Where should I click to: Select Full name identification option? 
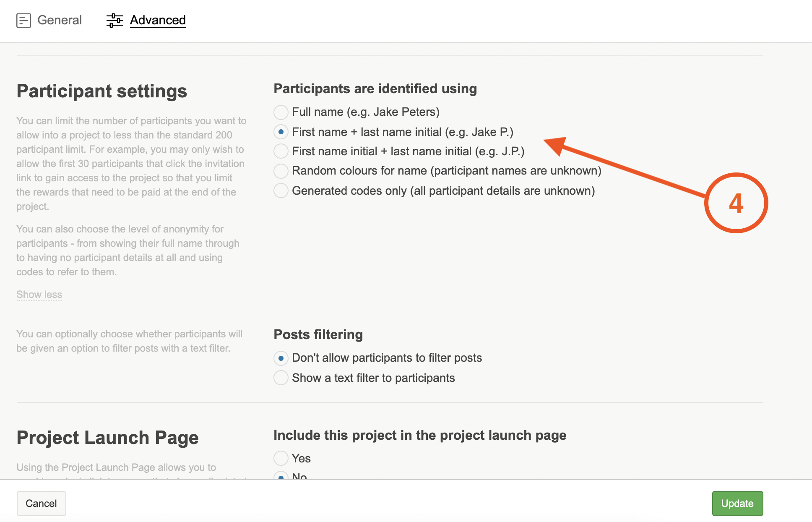pos(281,112)
